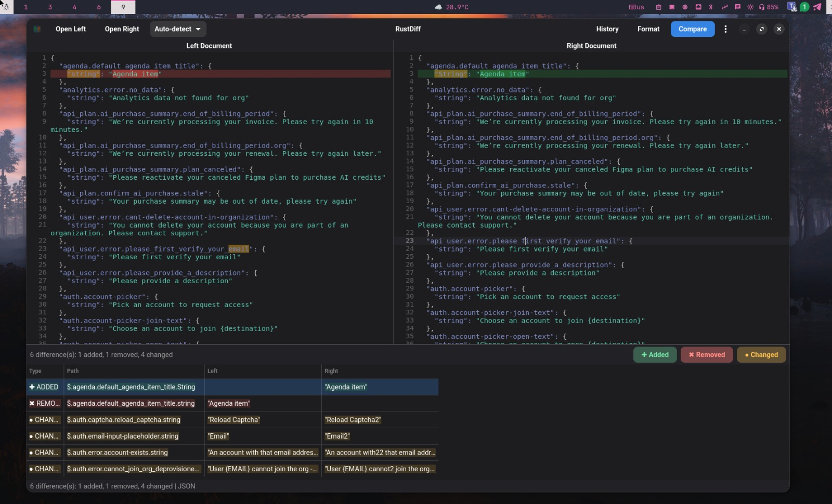Select the ADDED agenda item title.String row
This screenshot has height=504, width=832.
[x=232, y=387]
